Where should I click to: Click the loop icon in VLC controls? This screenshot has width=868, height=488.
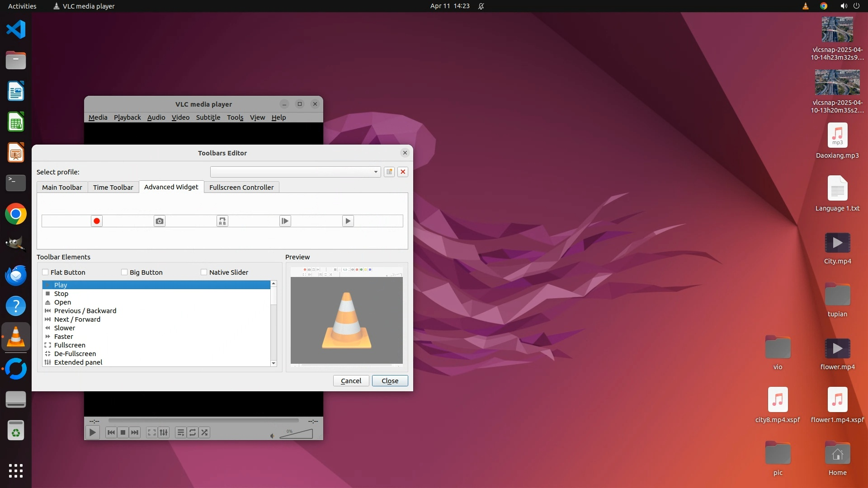[x=193, y=432]
